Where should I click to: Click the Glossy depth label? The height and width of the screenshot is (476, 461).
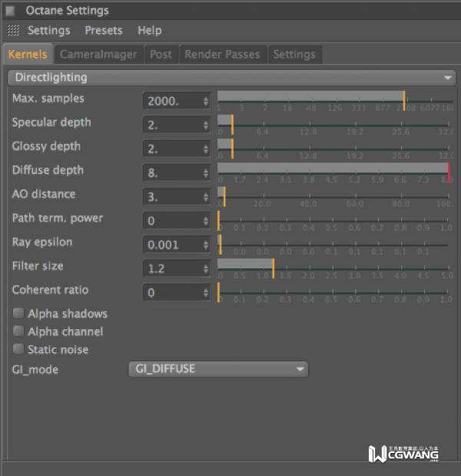(46, 146)
